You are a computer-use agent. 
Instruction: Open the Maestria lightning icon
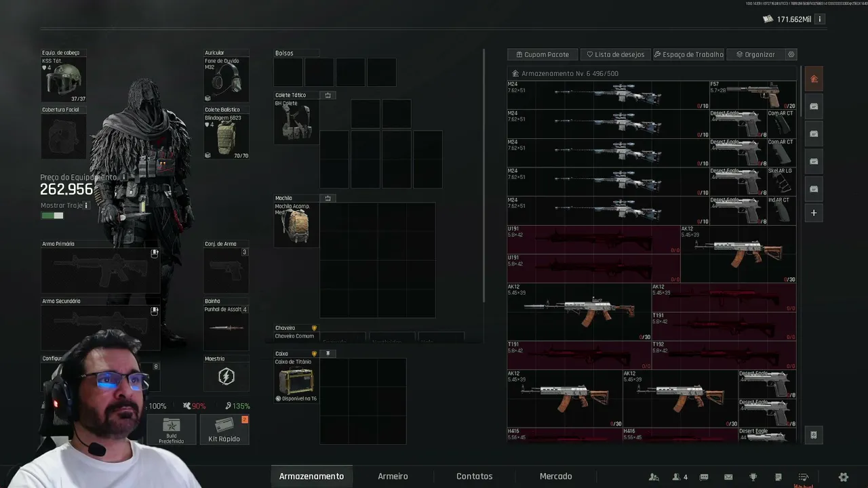pos(226,376)
